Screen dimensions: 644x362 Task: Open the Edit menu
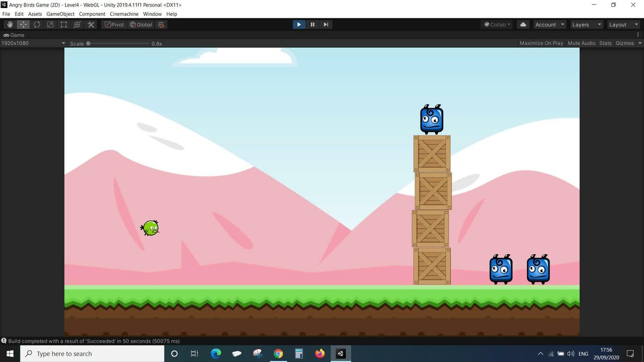tap(19, 14)
